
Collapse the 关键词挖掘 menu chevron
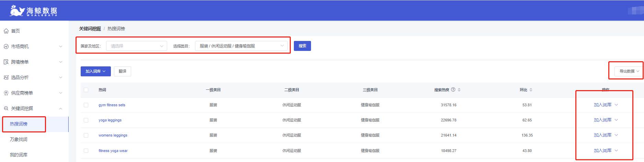coord(61,108)
